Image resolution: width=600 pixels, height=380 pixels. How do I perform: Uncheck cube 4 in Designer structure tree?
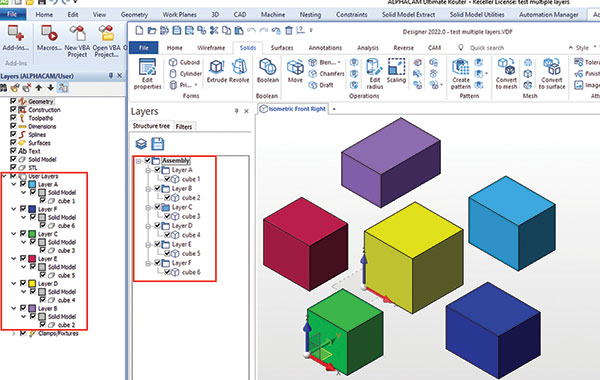pyautogui.click(x=167, y=235)
